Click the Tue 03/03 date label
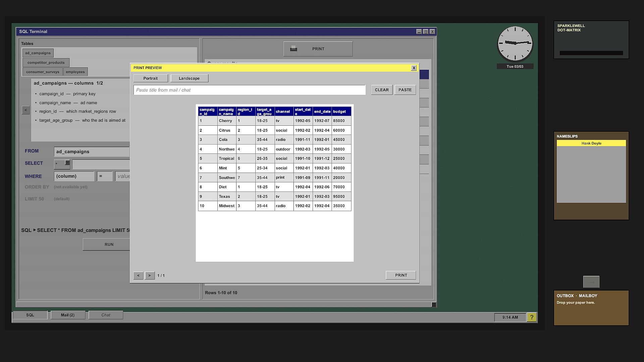This screenshot has width=644, height=362. click(x=515, y=66)
